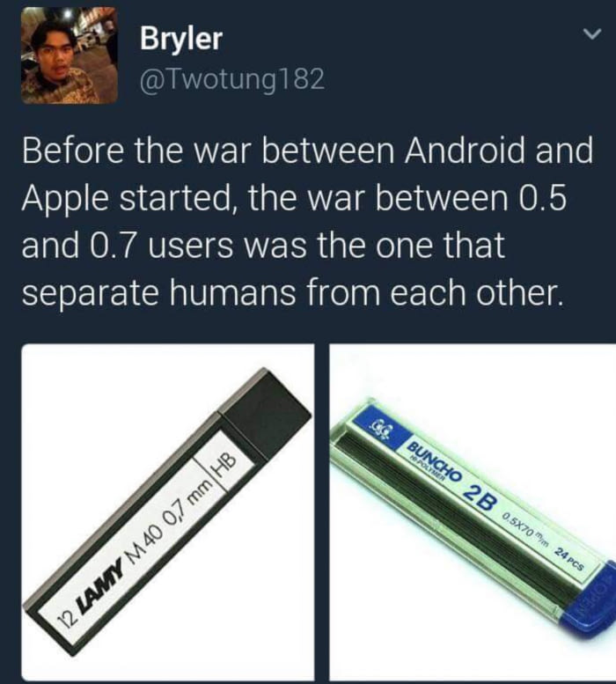Open the Lamy lead case photo
Image resolution: width=616 pixels, height=684 pixels.
168,511
